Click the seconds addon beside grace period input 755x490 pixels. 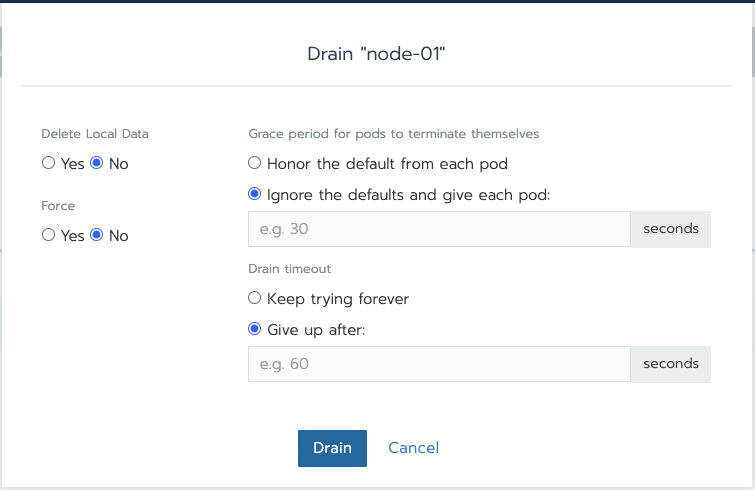(671, 229)
